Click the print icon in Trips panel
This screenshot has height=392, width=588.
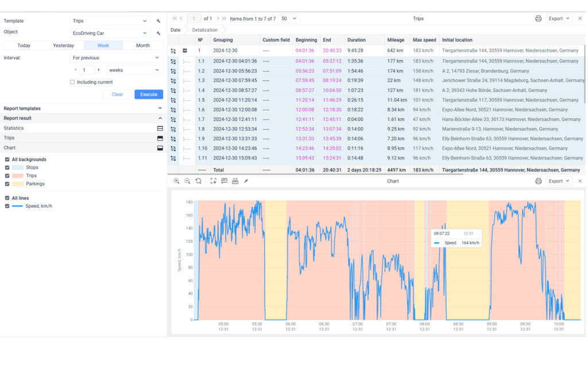coord(538,18)
